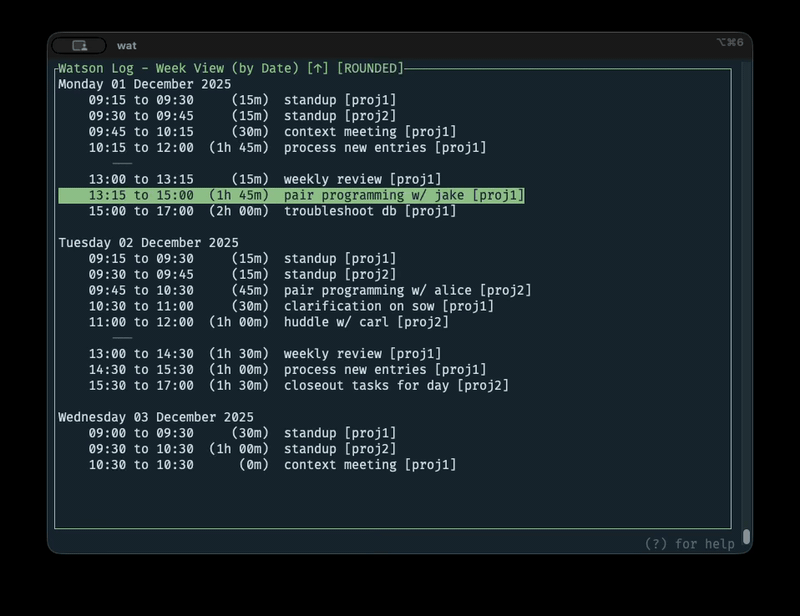Click the terminal pane icon in title bar
Image resolution: width=800 pixels, height=616 pixels.
79,45
